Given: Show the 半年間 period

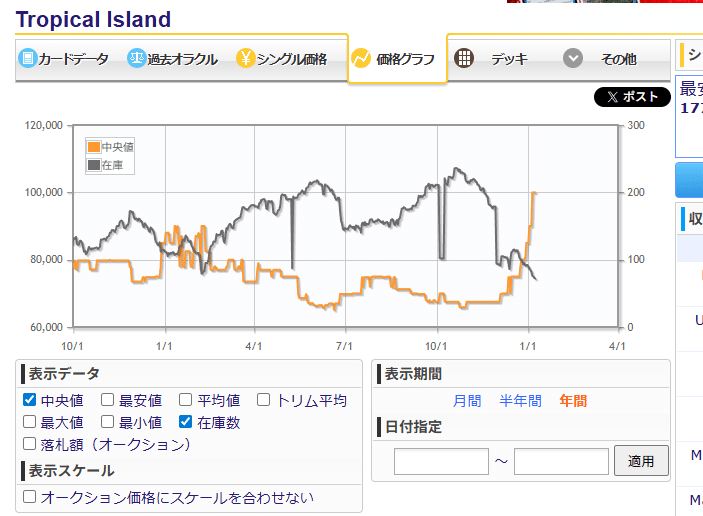Looking at the screenshot, I should [x=520, y=400].
